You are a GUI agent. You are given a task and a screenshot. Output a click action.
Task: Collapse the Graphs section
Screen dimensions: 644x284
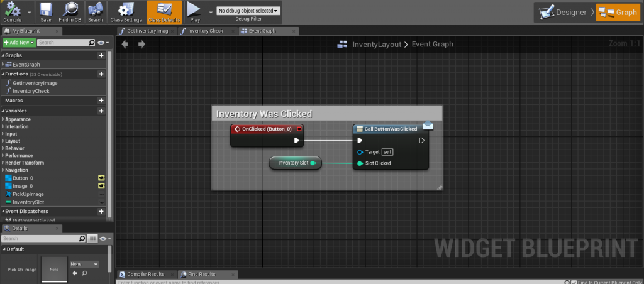pyautogui.click(x=3, y=55)
